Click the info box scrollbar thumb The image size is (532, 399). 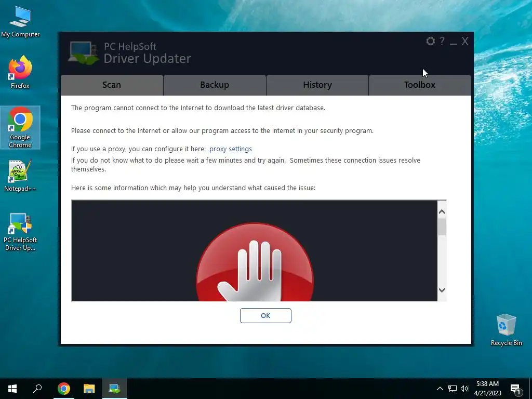(x=442, y=227)
